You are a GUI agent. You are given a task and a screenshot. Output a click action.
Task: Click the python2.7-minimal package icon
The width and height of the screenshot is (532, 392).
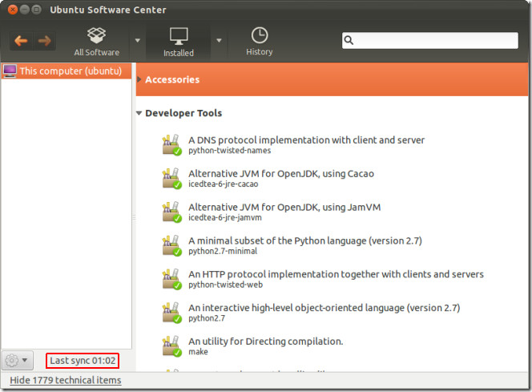(171, 246)
